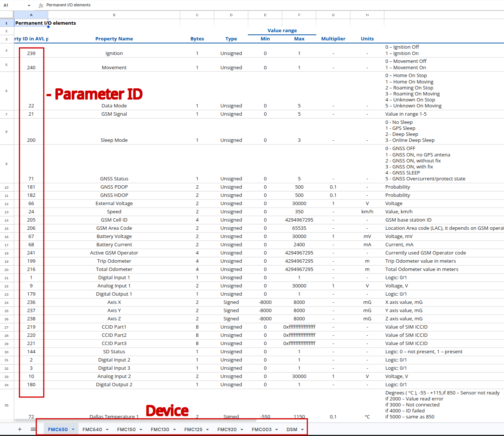504x436 pixels.
Task: Click the formula bar text field
Action: click(274, 5)
